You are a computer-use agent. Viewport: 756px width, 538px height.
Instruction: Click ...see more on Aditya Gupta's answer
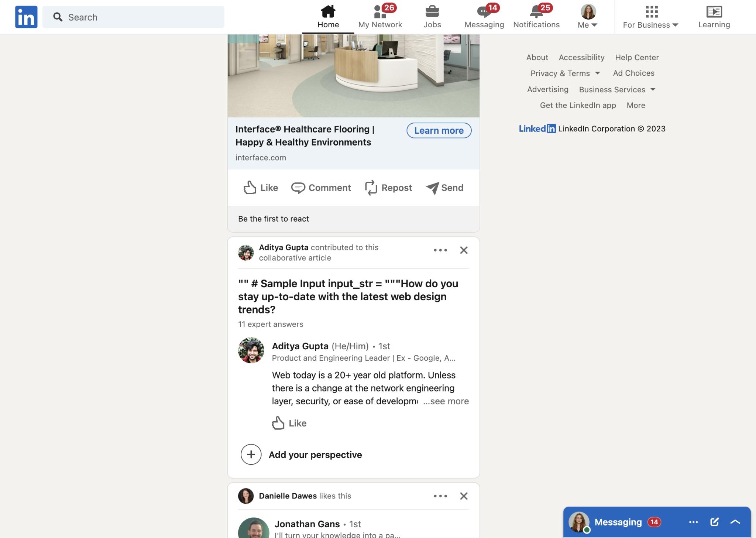click(x=445, y=401)
